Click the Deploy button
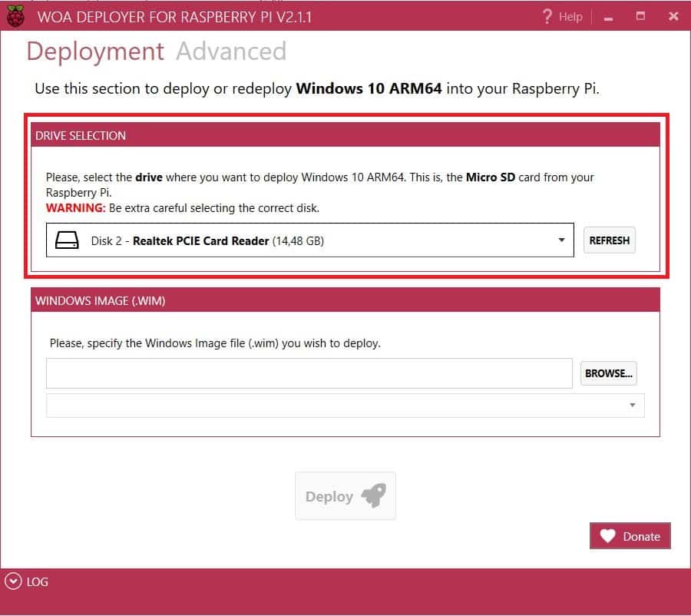 coord(345,496)
